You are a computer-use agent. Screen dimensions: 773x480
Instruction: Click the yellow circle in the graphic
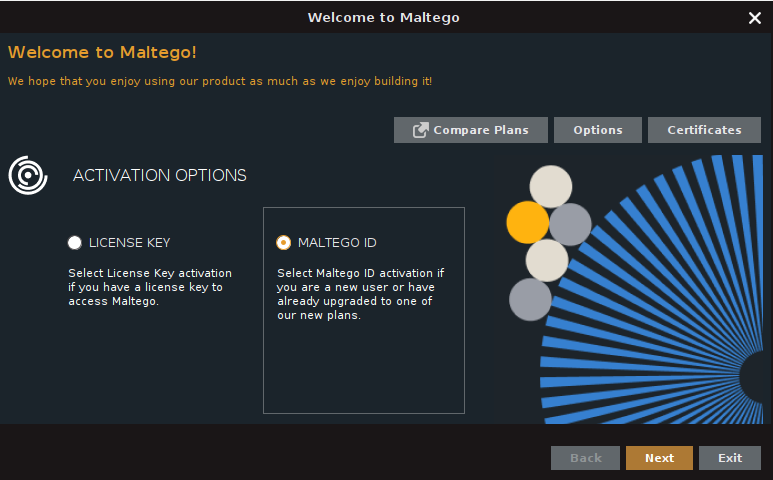(x=527, y=222)
